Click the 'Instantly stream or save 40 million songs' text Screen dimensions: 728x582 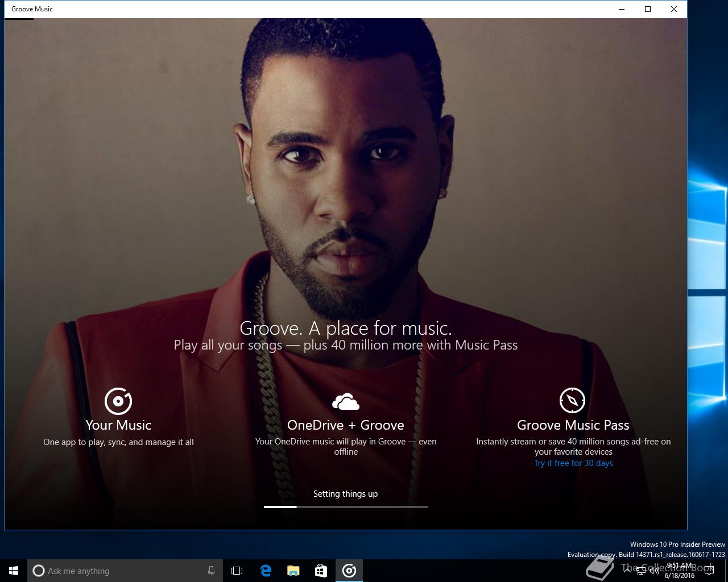(x=573, y=447)
